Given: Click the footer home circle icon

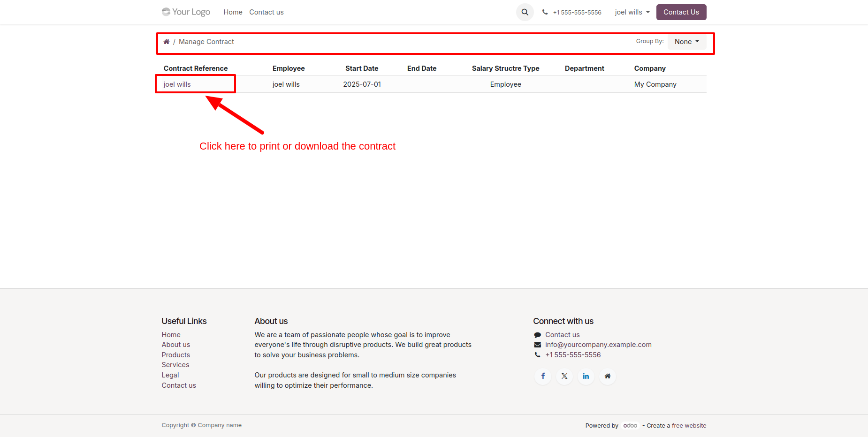Looking at the screenshot, I should coord(608,376).
